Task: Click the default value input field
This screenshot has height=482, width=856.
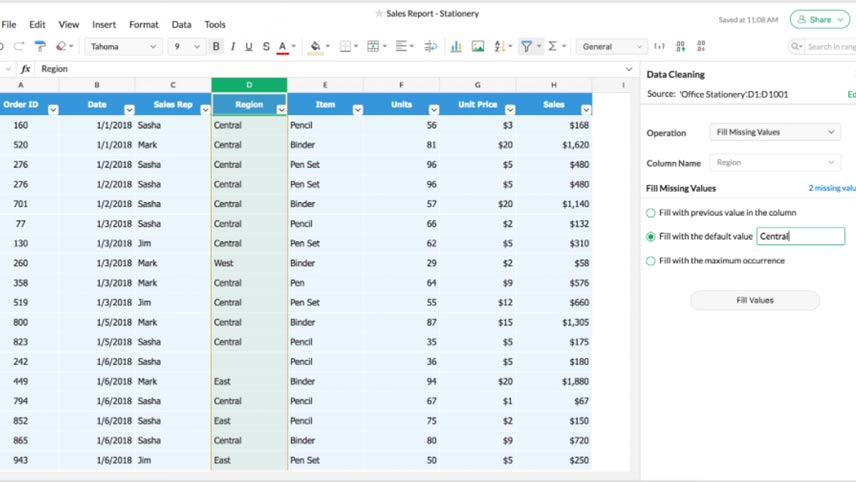Action: pyautogui.click(x=800, y=236)
